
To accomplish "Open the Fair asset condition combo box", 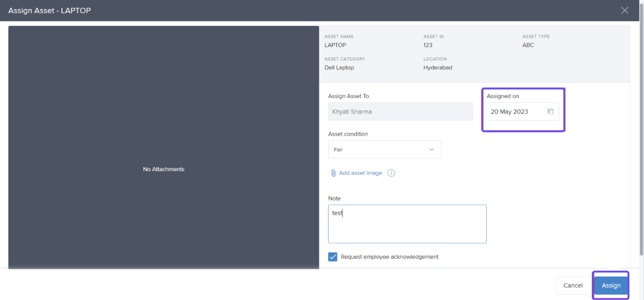I will click(378, 149).
